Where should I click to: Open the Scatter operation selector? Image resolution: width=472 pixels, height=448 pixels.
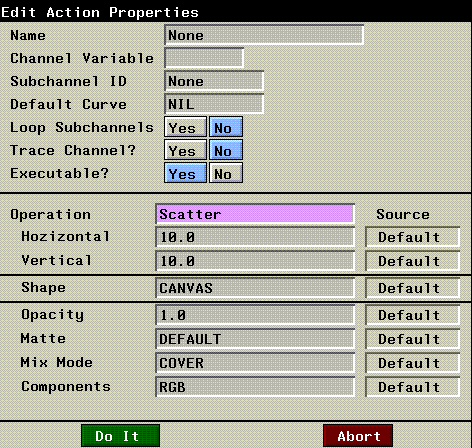(x=255, y=214)
